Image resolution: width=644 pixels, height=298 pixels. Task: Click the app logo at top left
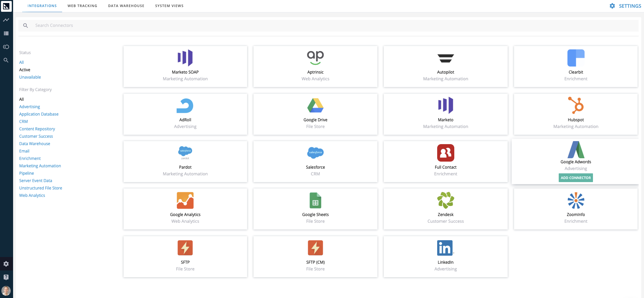click(x=6, y=6)
